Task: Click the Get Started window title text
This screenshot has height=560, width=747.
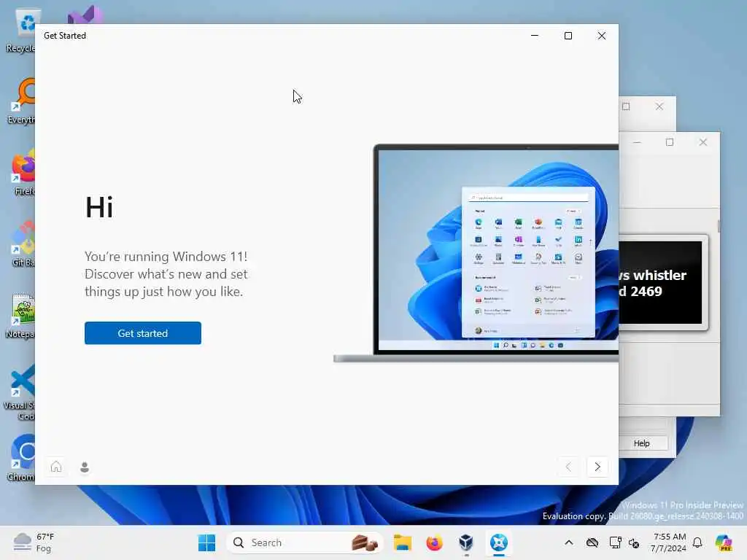Action: tap(65, 36)
